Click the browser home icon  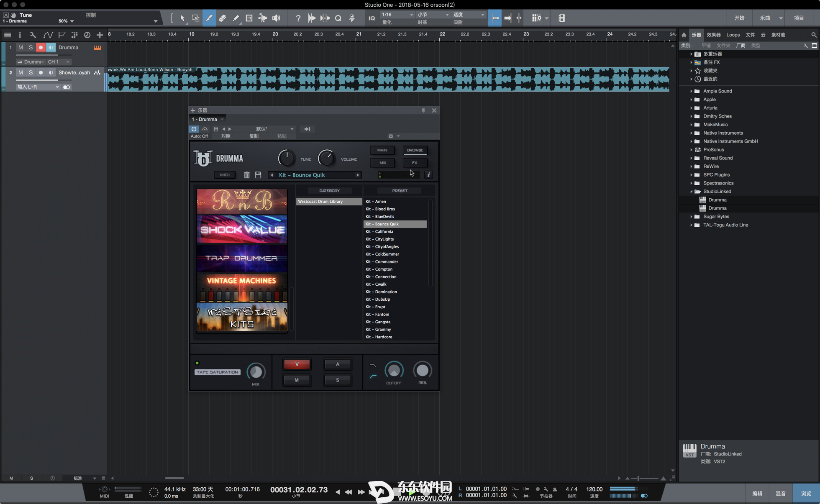(684, 35)
